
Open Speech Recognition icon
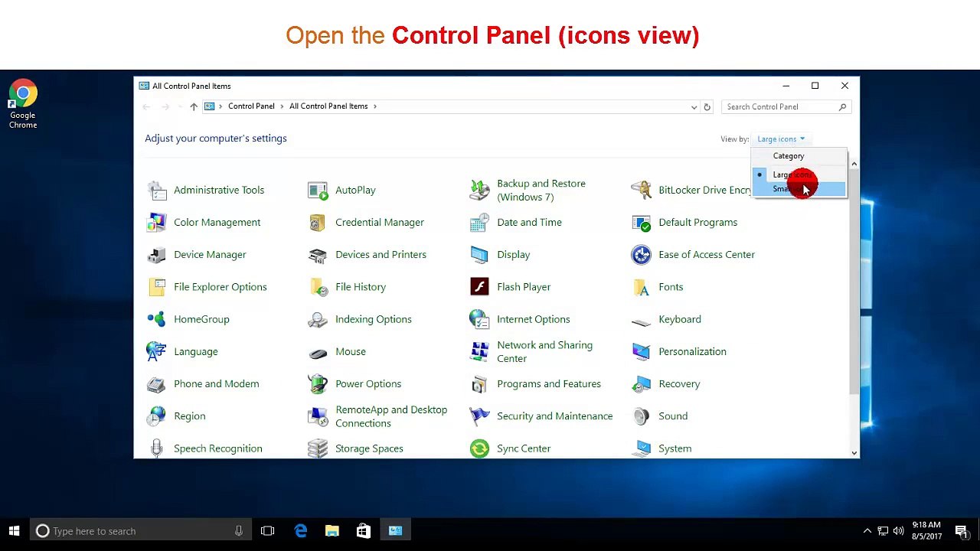point(157,448)
